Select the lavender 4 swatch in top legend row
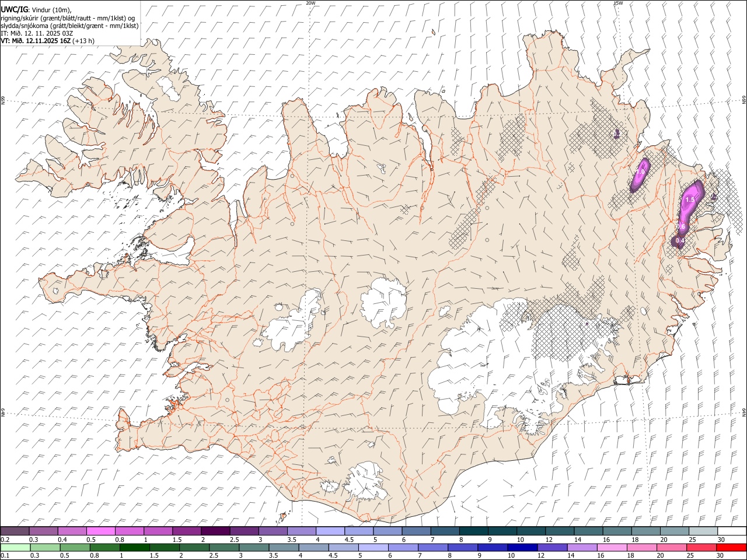747x560 pixels. click(330, 531)
